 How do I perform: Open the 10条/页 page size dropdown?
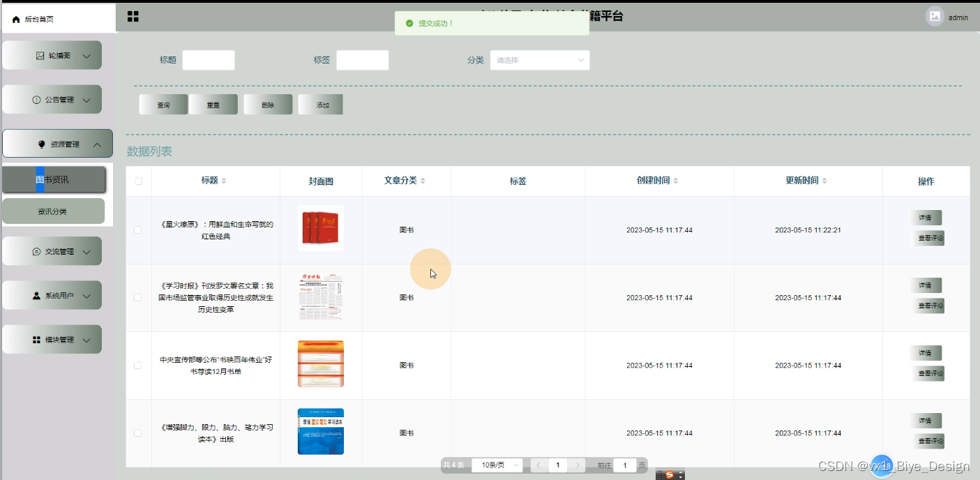pyautogui.click(x=497, y=465)
